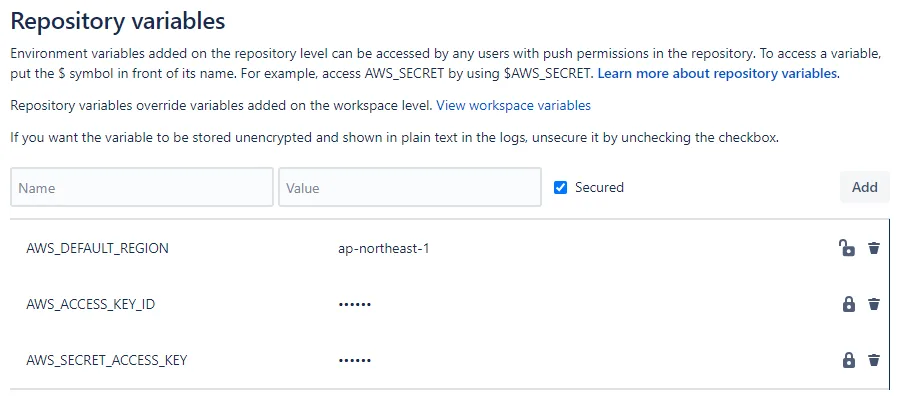Click the Add button
898x408 pixels.
865,187
